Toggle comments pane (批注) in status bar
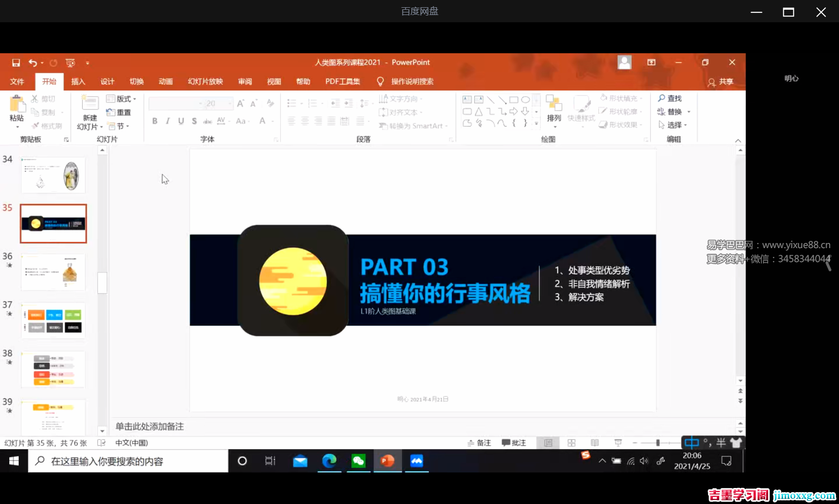839x504 pixels. [514, 443]
